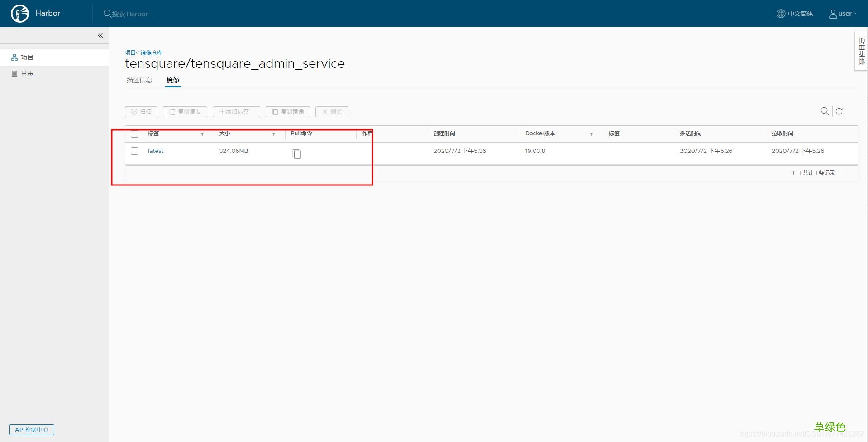Image resolution: width=868 pixels, height=442 pixels.
Task: Open the API控制中心 button
Action: [x=32, y=430]
